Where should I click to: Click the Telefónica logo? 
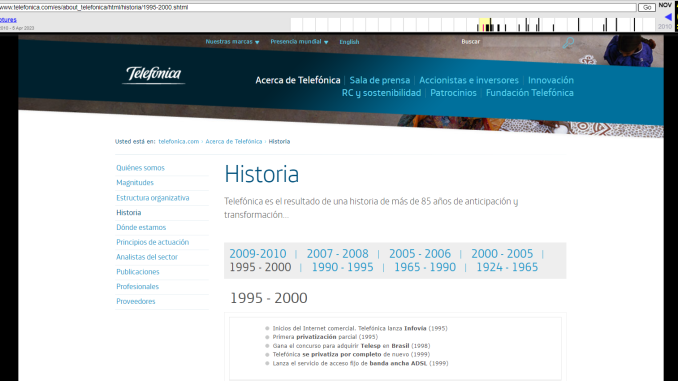coord(154,75)
